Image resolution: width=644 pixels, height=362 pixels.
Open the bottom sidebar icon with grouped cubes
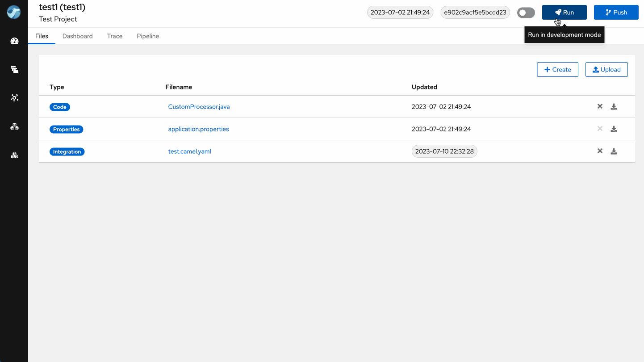[x=14, y=156]
